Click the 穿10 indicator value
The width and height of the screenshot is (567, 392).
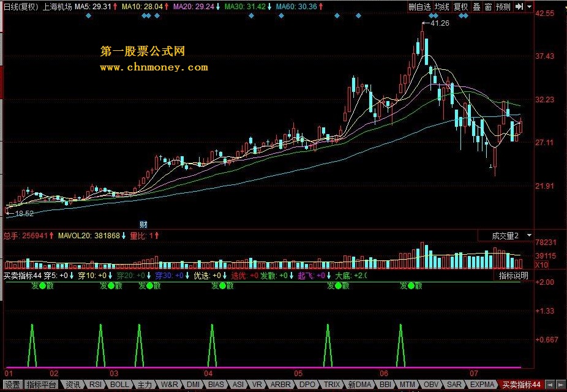(92, 276)
